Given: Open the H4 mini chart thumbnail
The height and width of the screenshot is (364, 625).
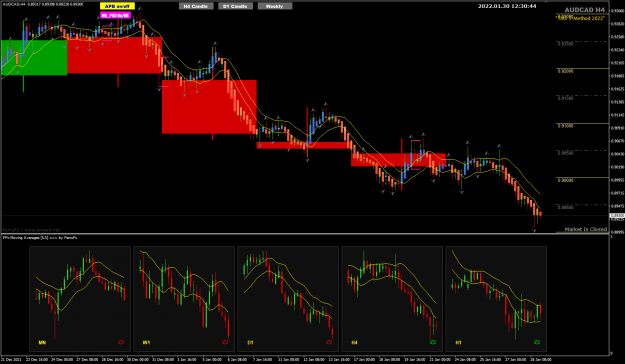Looking at the screenshot, I should pyautogui.click(x=392, y=299).
